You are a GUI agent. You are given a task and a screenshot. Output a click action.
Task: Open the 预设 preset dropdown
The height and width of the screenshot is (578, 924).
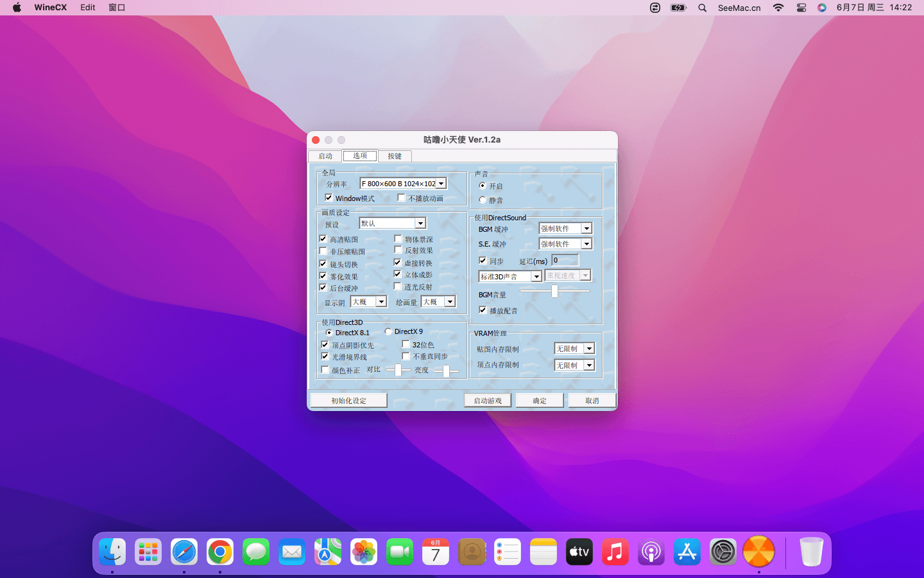420,223
